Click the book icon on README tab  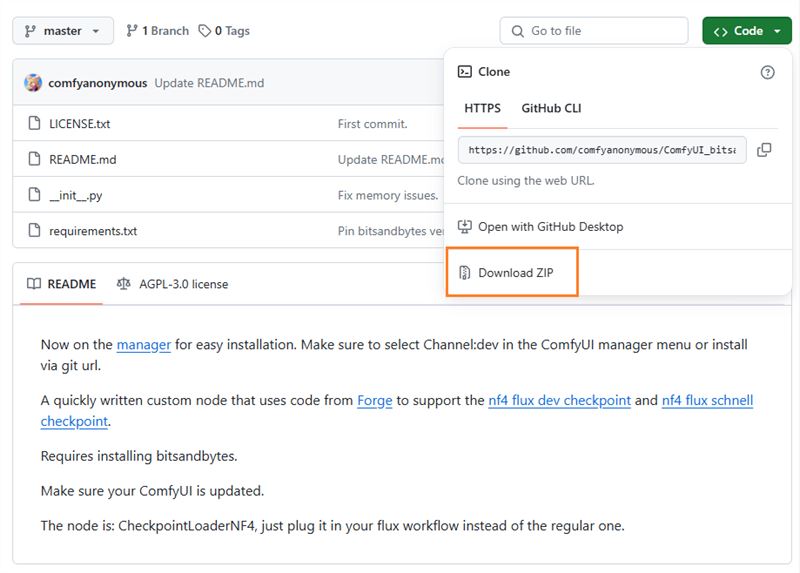34,284
